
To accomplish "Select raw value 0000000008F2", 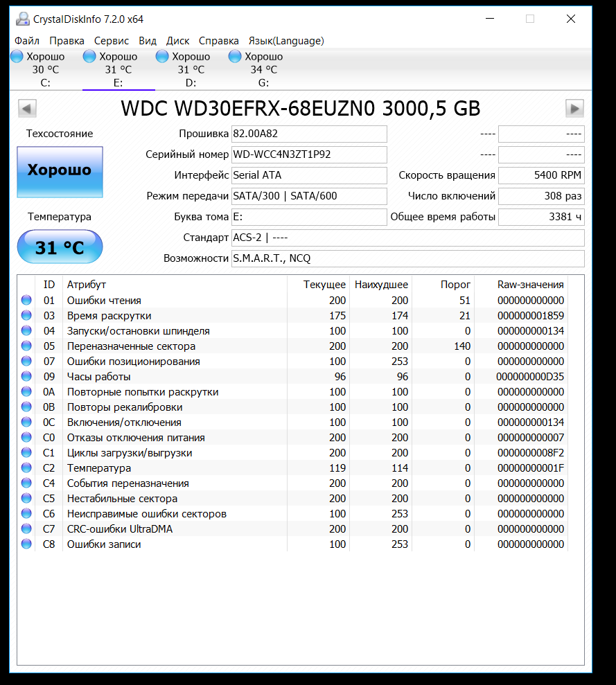I will click(x=530, y=452).
